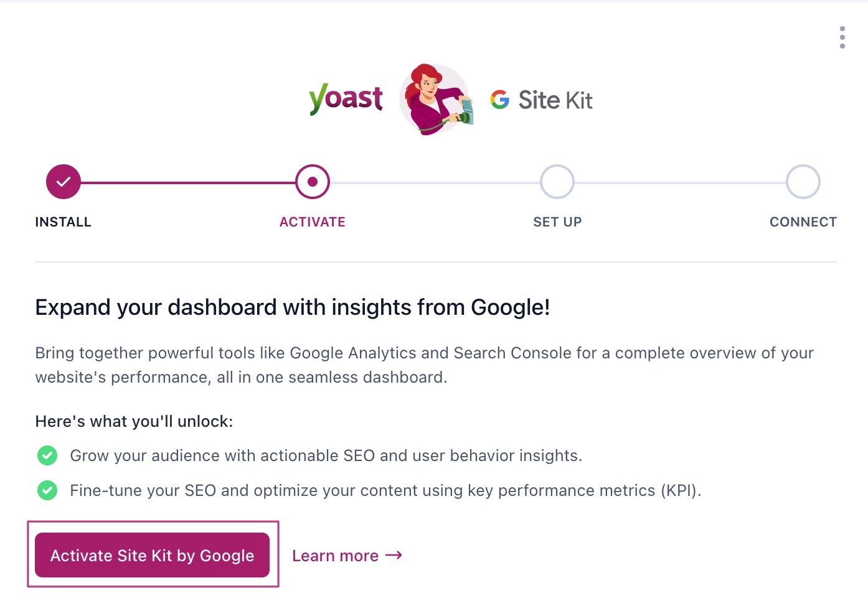The width and height of the screenshot is (868, 611).
Task: Click the arrow icon beside Learn more
Action: [394, 555]
